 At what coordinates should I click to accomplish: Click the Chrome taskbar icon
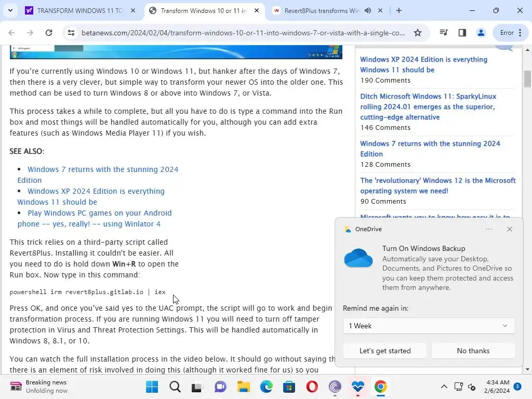[381, 387]
